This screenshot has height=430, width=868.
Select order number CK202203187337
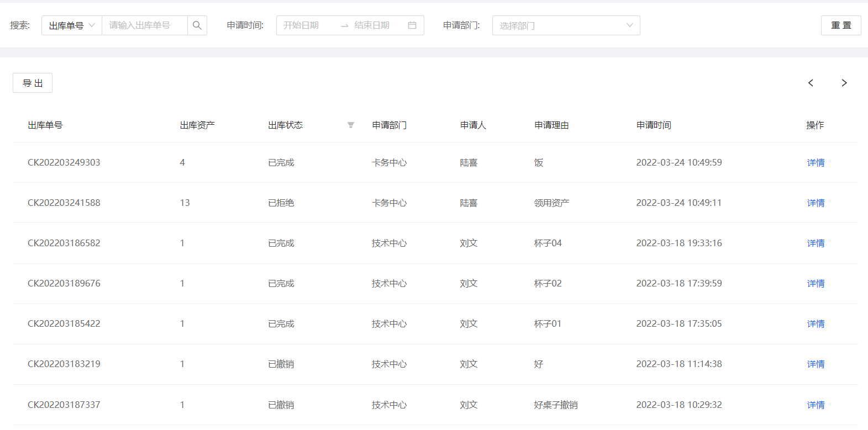pyautogui.click(x=64, y=405)
